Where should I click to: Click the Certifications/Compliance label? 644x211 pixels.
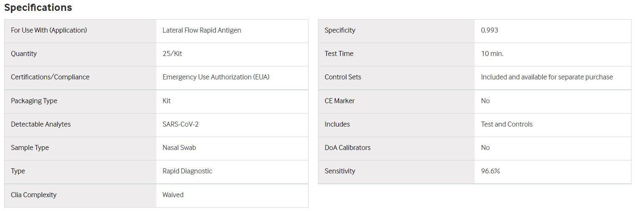(50, 77)
